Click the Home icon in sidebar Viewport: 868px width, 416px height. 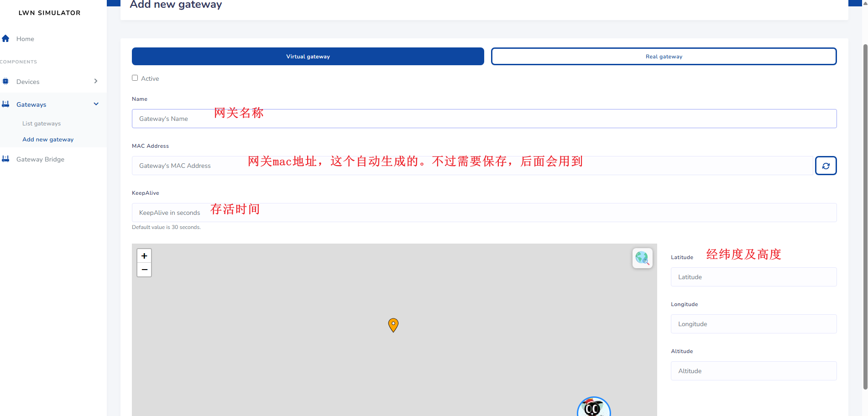coord(5,39)
